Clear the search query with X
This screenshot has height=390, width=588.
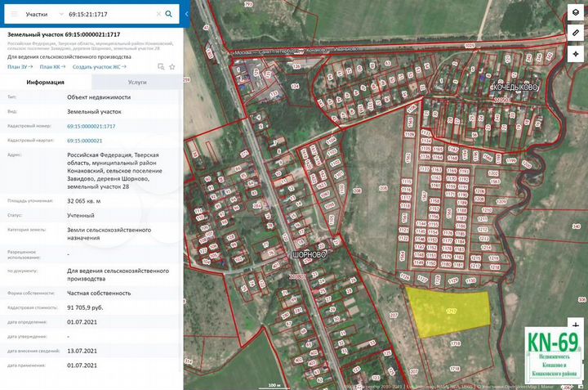pyautogui.click(x=157, y=14)
